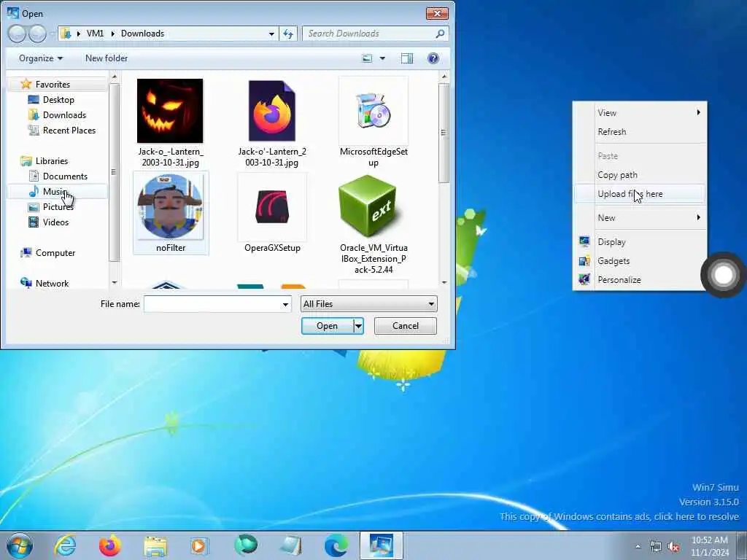The image size is (747, 560).
Task: Click the navigation pane scroll up arrow
Action: [x=114, y=76]
